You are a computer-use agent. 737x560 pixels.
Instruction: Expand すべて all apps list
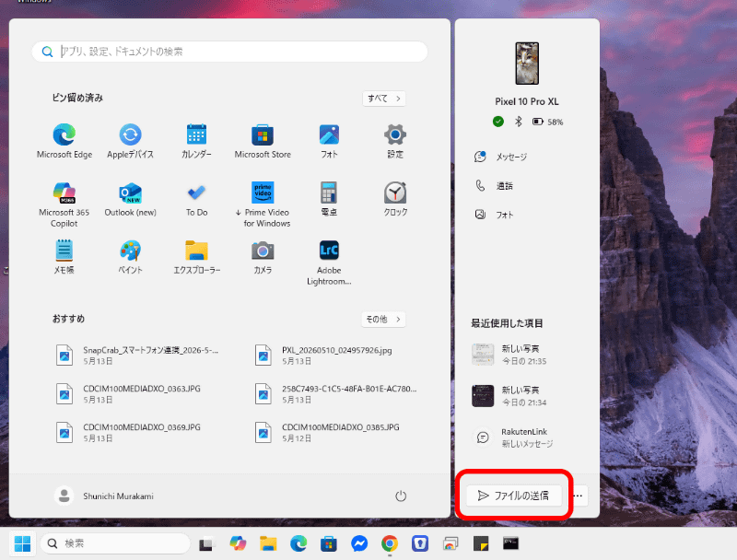(x=384, y=99)
